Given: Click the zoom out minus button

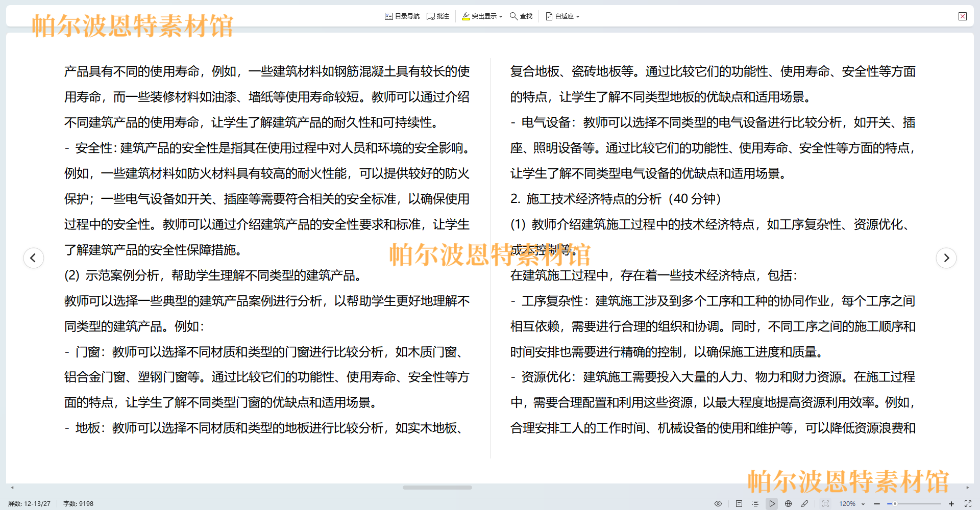Looking at the screenshot, I should (877, 503).
